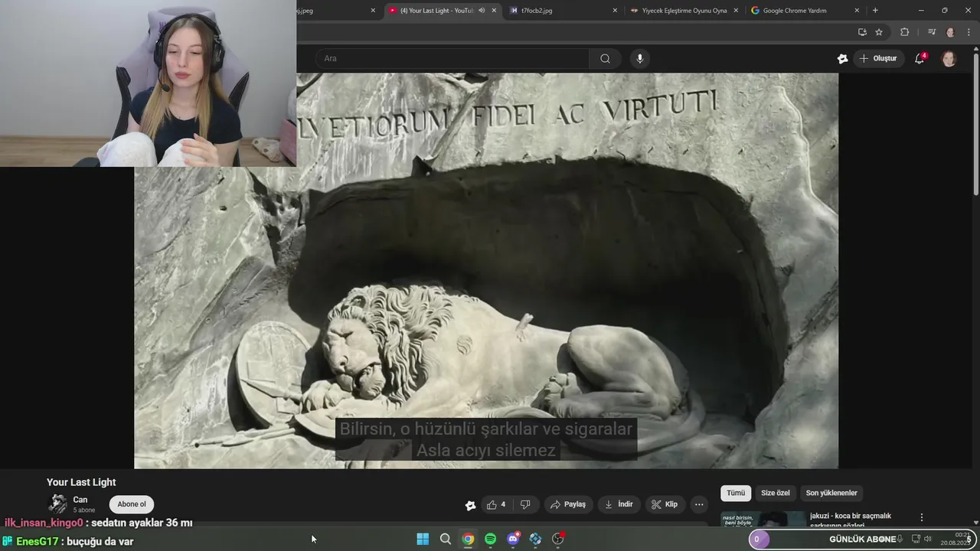Image resolution: width=980 pixels, height=551 pixels.
Task: Open Windows taskbar search
Action: coord(446,540)
